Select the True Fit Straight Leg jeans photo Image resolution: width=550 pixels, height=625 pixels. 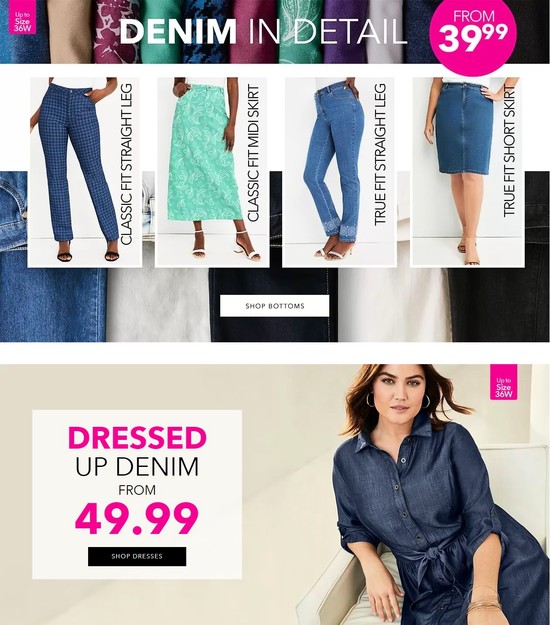tap(328, 172)
